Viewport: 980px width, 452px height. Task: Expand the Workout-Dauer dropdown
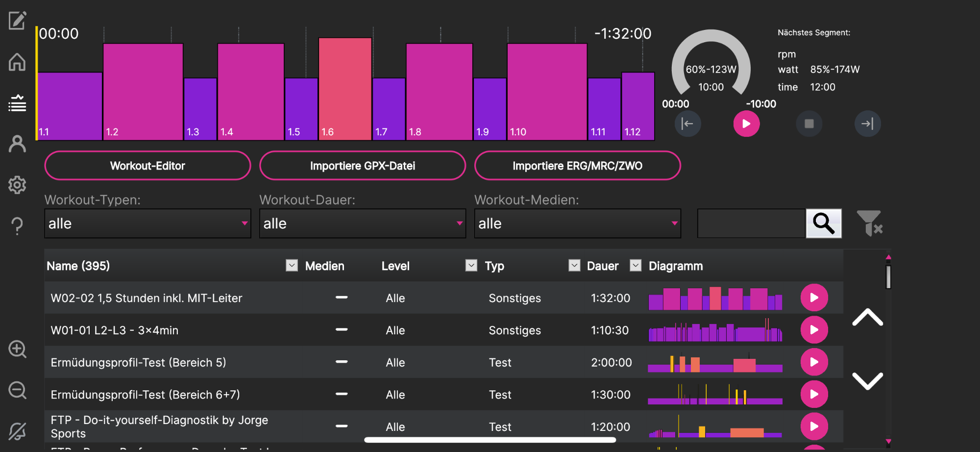(362, 224)
